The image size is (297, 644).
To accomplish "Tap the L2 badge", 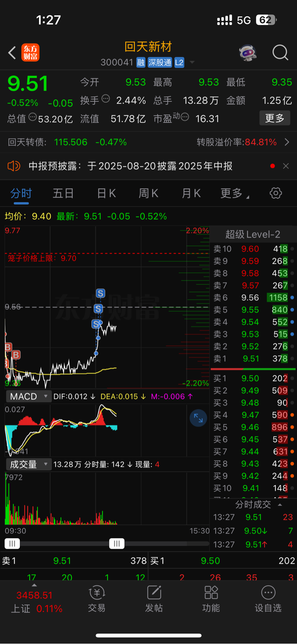I will click(x=179, y=62).
